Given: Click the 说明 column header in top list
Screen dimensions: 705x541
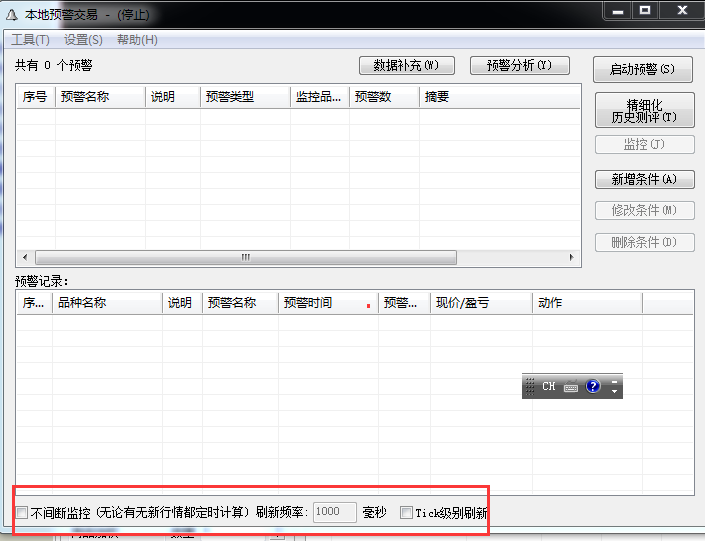Looking at the screenshot, I should click(x=173, y=97).
